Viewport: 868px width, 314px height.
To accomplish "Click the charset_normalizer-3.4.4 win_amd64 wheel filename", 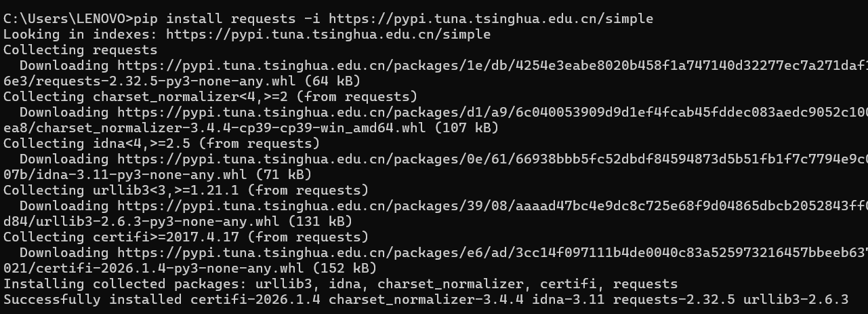I will (x=210, y=127).
